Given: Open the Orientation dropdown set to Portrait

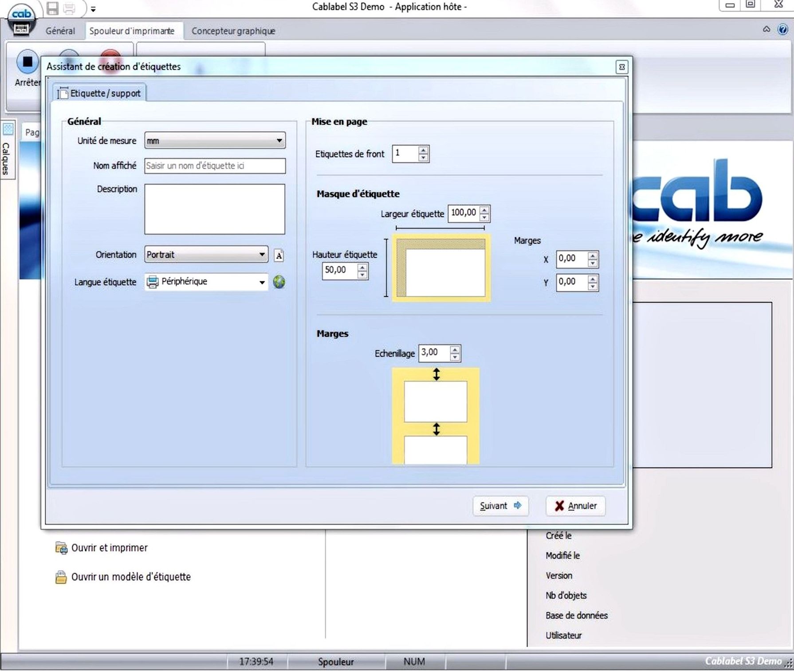Looking at the screenshot, I should (x=262, y=255).
